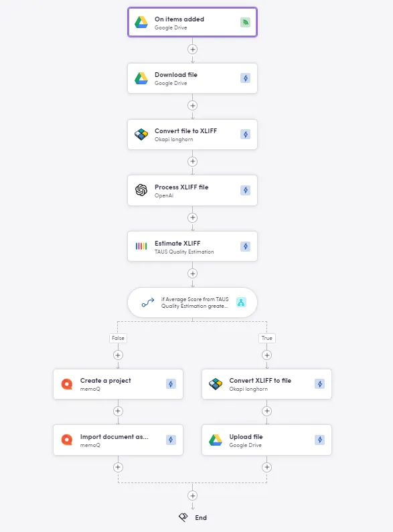Screen dimensions: 393x532
Task: Insert a step under the False branch label
Action: pyautogui.click(x=118, y=355)
